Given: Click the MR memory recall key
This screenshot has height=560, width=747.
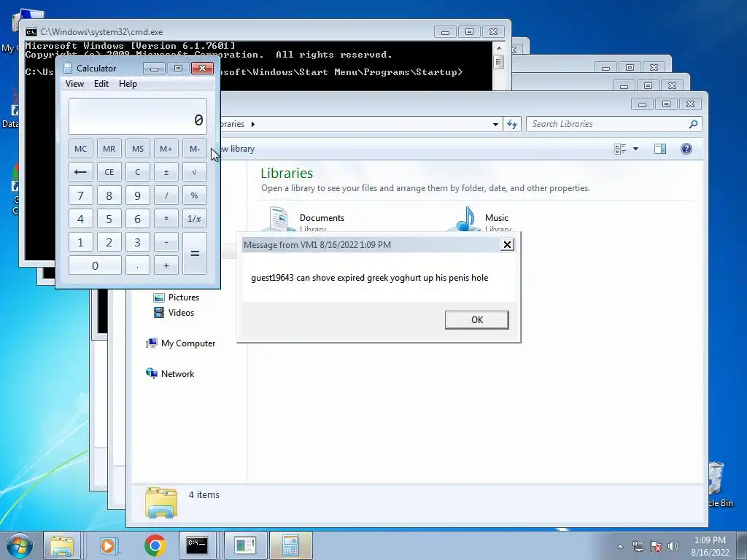Looking at the screenshot, I should tap(109, 149).
